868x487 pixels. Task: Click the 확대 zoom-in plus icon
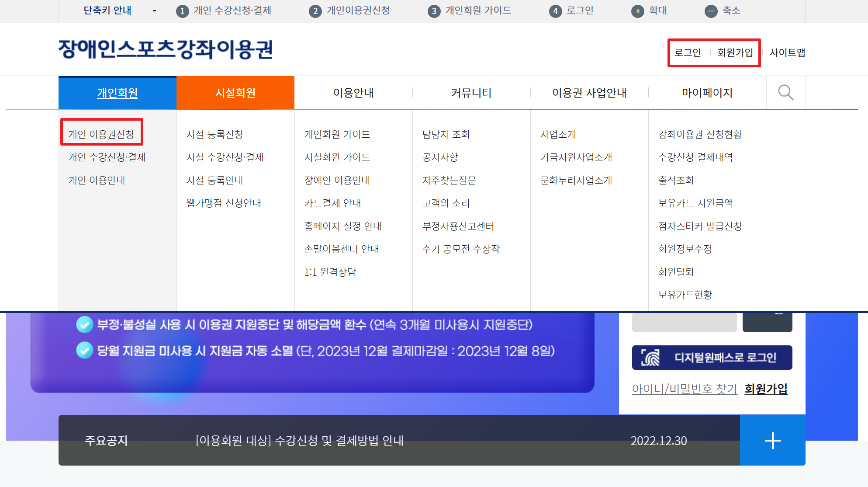click(638, 11)
